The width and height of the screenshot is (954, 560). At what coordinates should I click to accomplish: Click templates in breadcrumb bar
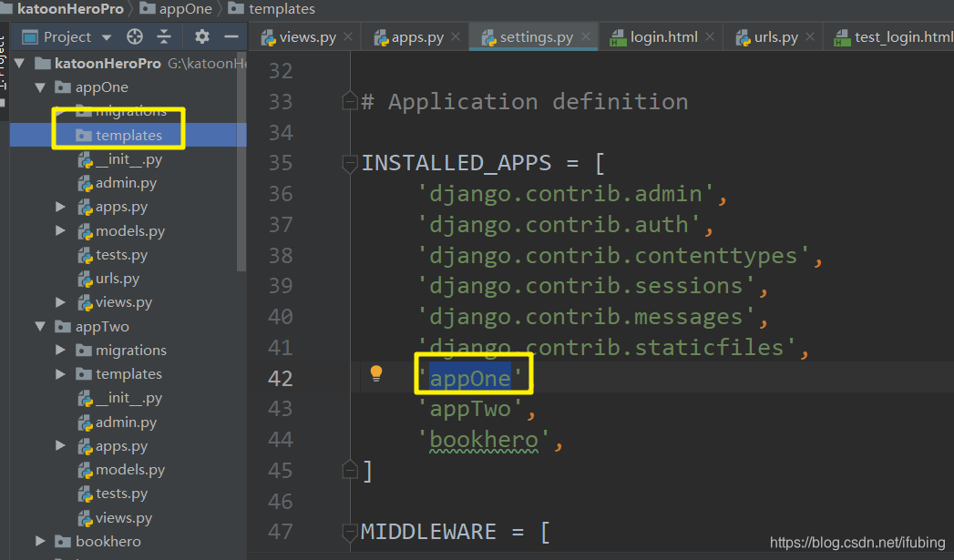click(x=272, y=9)
